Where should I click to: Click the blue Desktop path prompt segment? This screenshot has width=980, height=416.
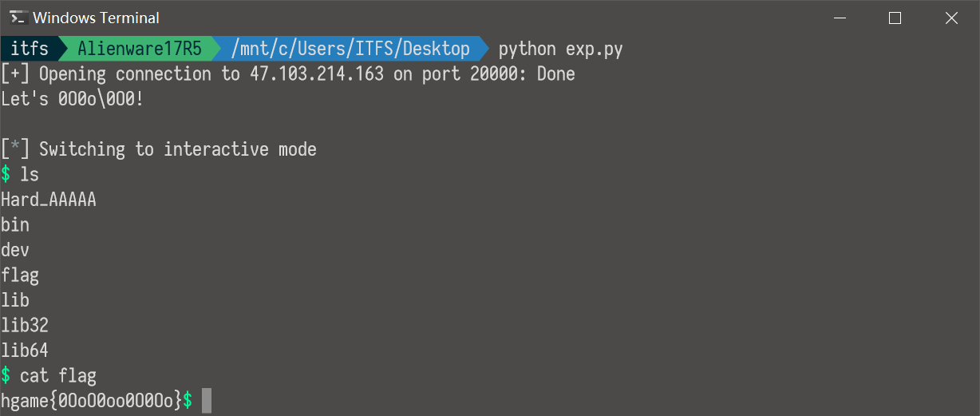[x=350, y=49]
